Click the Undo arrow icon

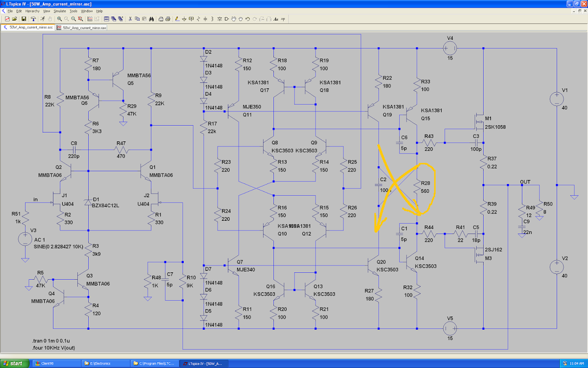pos(247,19)
